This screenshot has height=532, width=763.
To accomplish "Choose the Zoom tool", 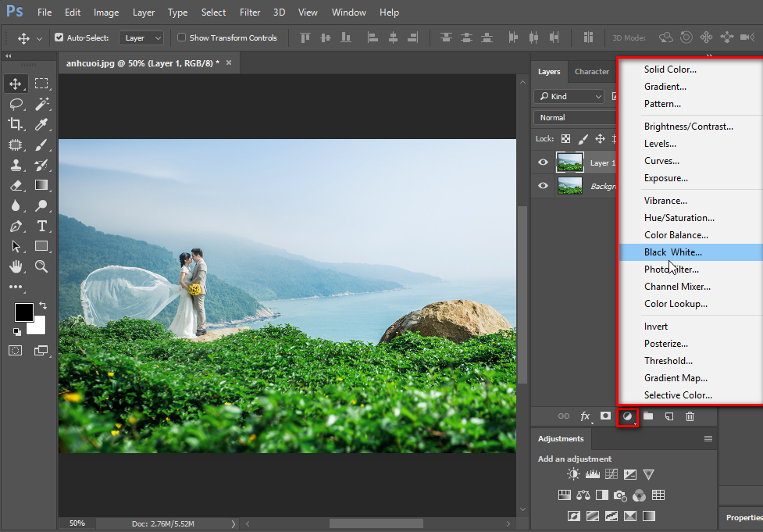I will click(42, 266).
